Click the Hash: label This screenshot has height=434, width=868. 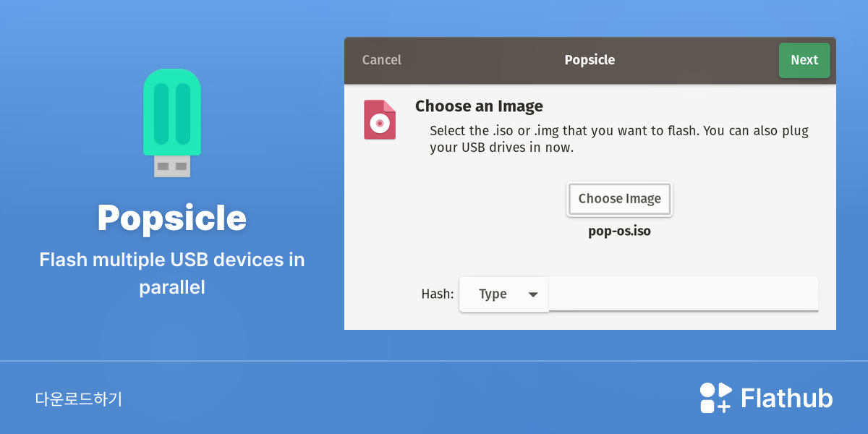pyautogui.click(x=438, y=294)
